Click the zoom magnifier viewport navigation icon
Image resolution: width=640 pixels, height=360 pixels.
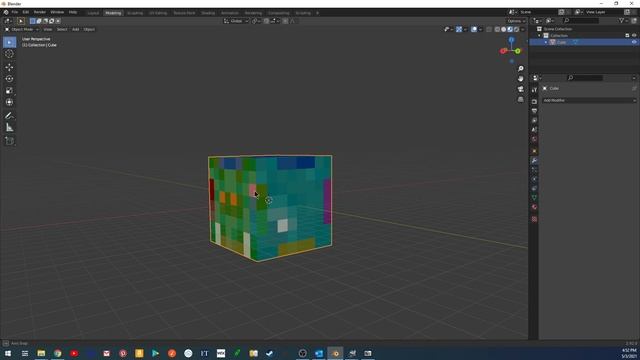[520, 69]
